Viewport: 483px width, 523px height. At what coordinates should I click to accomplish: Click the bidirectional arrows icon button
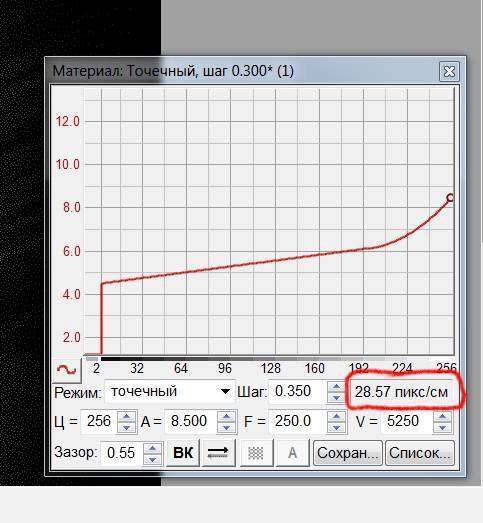coord(218,453)
